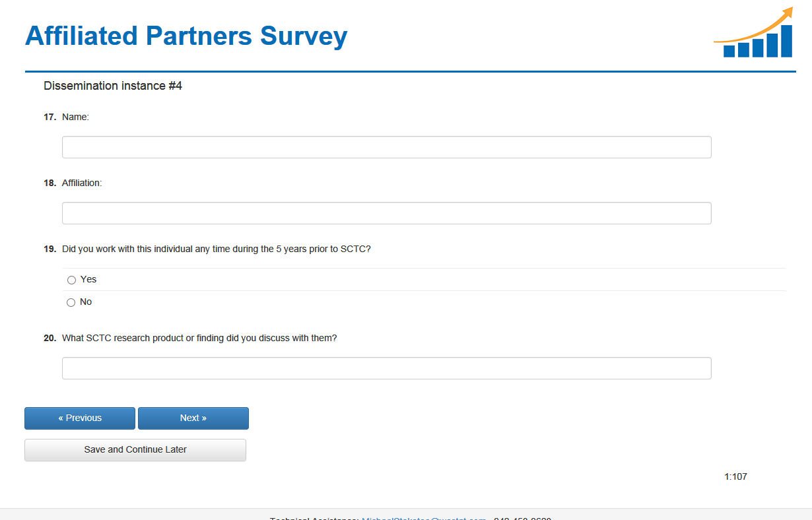Click the question 20 prompt text
812x520 pixels.
point(199,338)
